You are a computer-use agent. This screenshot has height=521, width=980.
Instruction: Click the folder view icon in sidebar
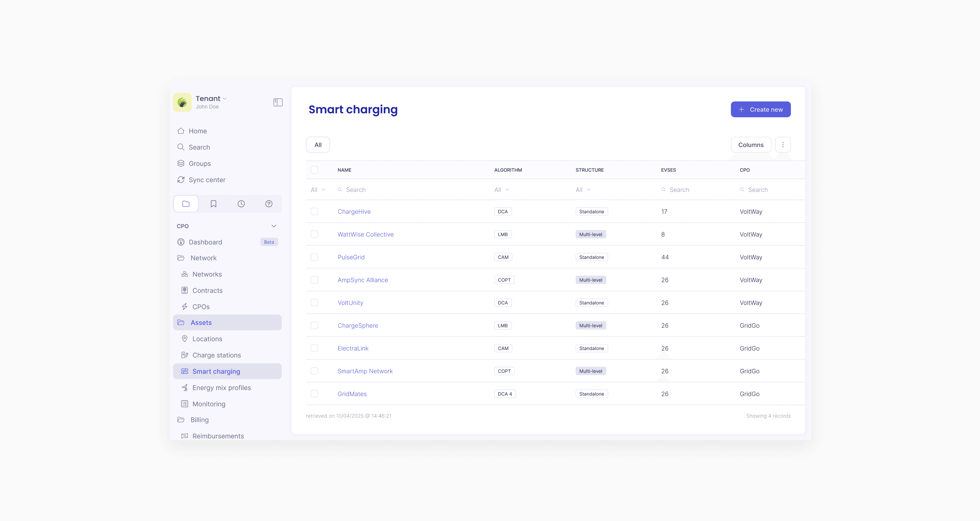point(186,204)
